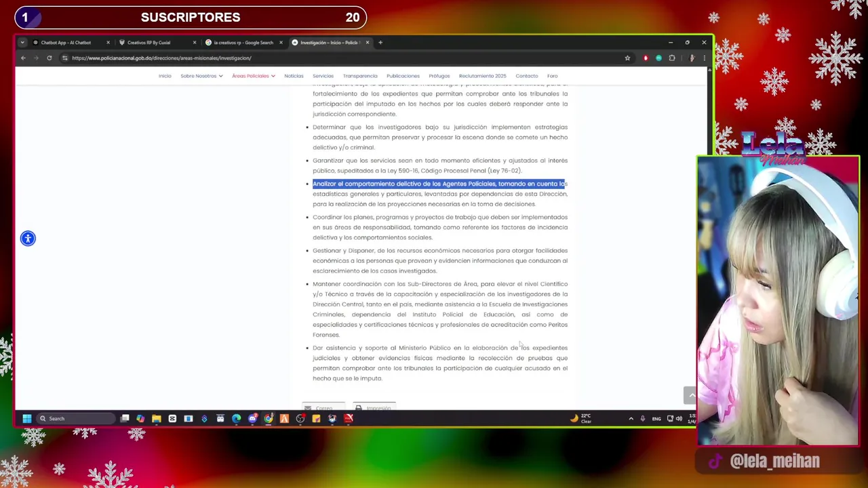Close the Google Search tab
The height and width of the screenshot is (488, 868).
coord(281,43)
